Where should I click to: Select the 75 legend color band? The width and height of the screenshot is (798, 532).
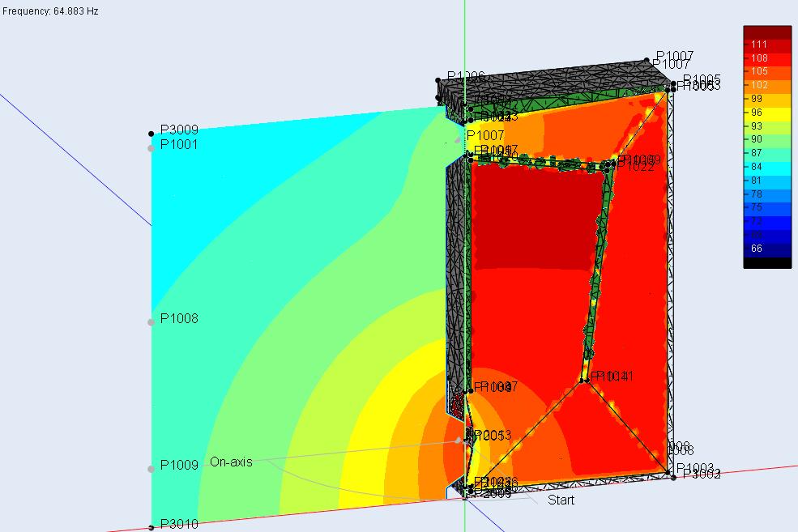(767, 207)
